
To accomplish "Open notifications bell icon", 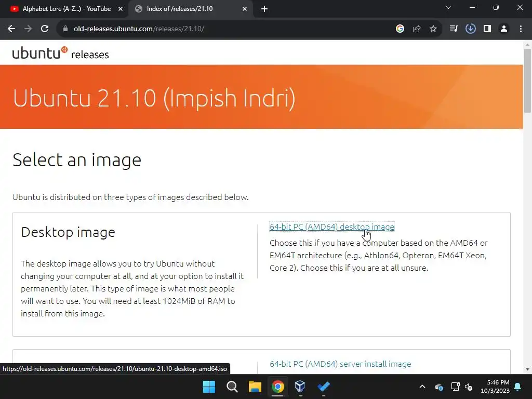I will (518, 387).
